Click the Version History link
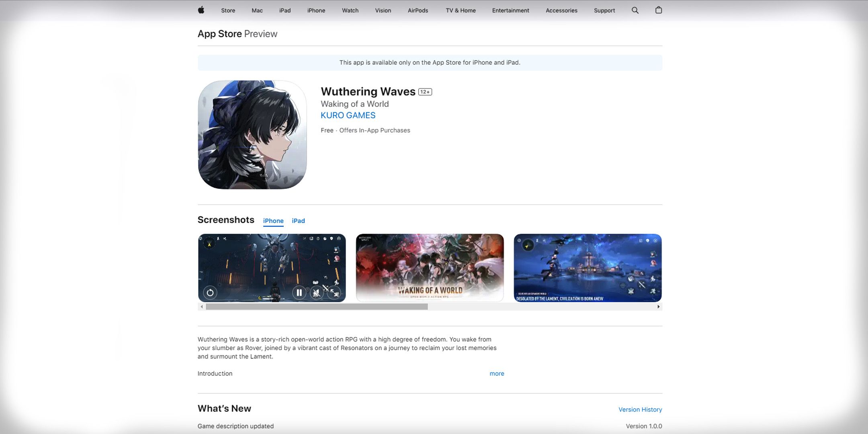Image resolution: width=868 pixels, height=434 pixels. [x=640, y=409]
